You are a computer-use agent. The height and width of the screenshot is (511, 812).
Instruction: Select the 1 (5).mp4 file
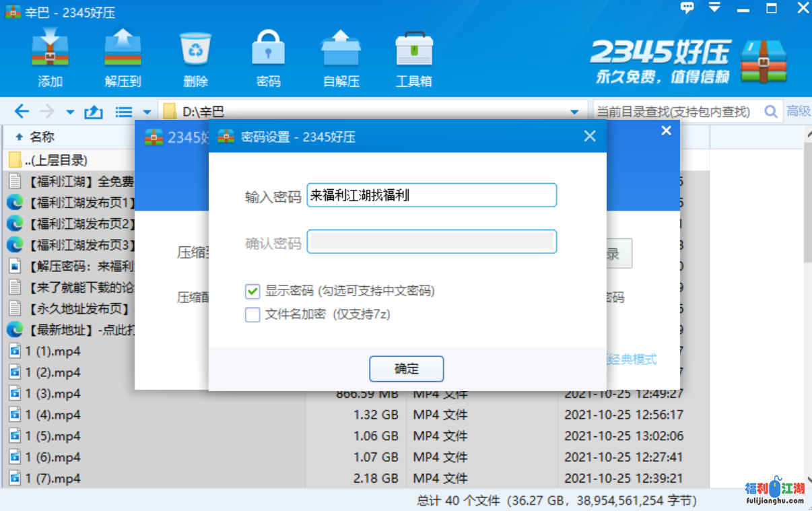tap(53, 436)
